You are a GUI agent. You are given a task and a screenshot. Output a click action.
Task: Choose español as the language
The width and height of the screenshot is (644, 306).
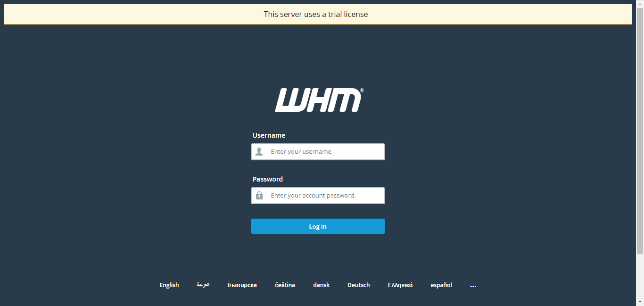(441, 285)
